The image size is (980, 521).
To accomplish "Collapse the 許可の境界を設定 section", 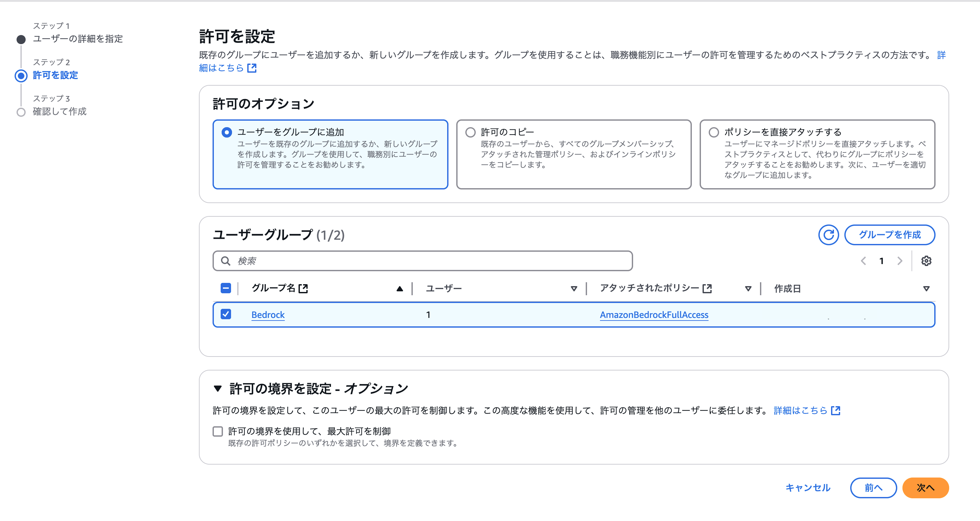I will coord(218,389).
